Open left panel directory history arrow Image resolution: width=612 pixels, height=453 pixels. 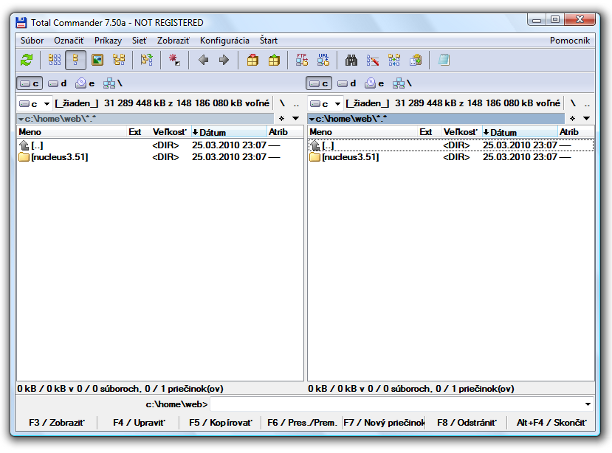pos(295,119)
